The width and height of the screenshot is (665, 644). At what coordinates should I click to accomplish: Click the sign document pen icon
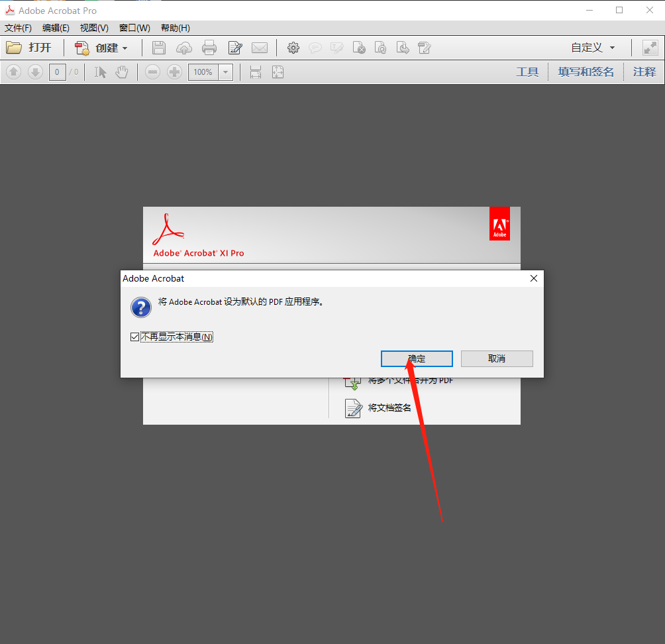[353, 408]
